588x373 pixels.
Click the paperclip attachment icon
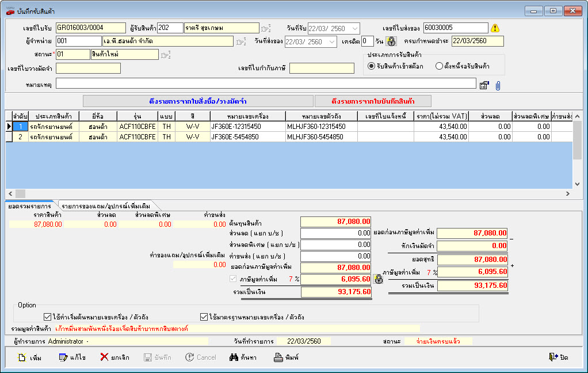click(x=498, y=86)
